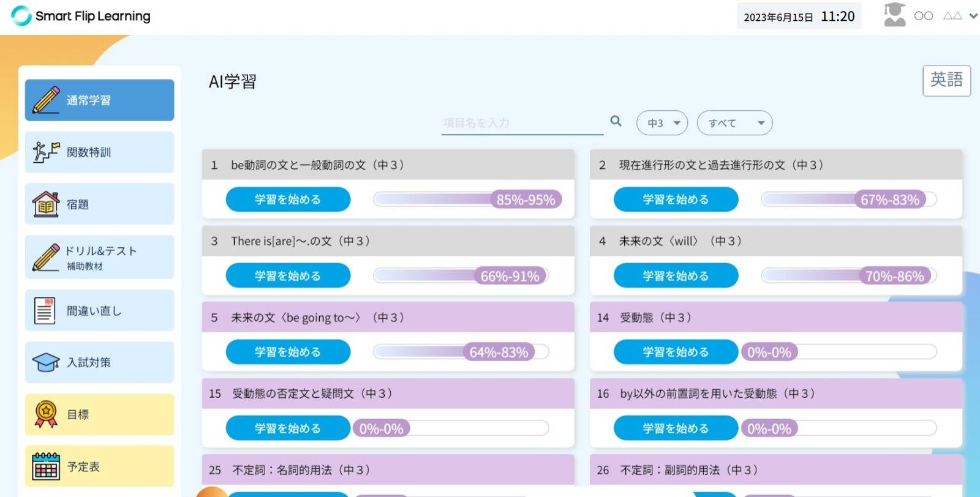Image resolution: width=980 pixels, height=497 pixels.
Task: Click the 85%-95% progress bar
Action: pyautogui.click(x=467, y=200)
